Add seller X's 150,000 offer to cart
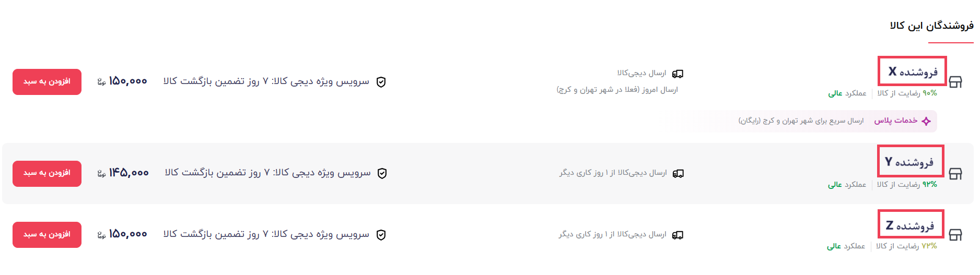980x275 pixels. (47, 82)
